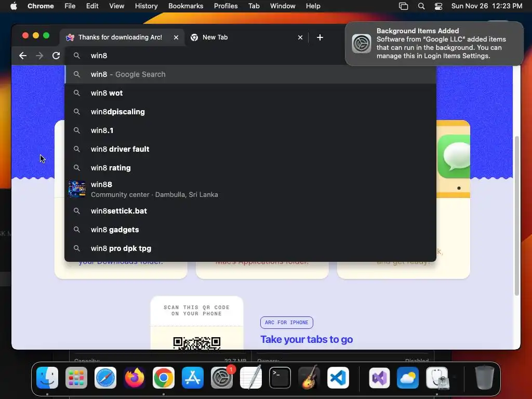Open Firefox from the Dock
The width and height of the screenshot is (532, 399).
pos(135,378)
